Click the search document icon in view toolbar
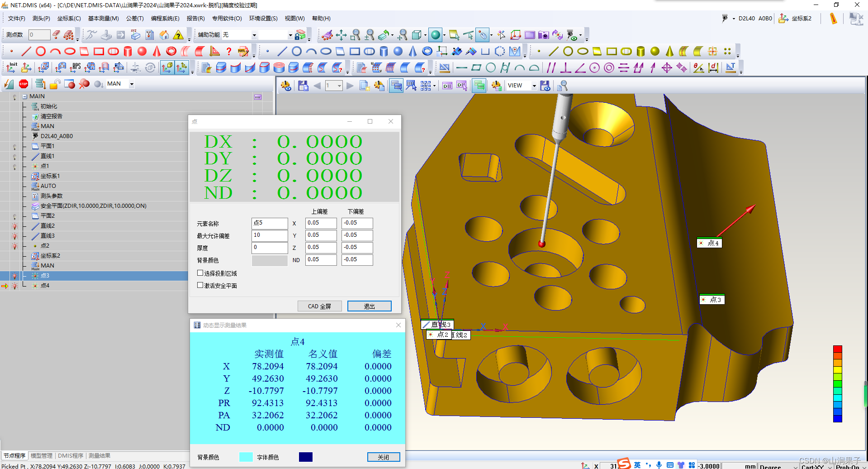868x469 pixels. [562, 86]
